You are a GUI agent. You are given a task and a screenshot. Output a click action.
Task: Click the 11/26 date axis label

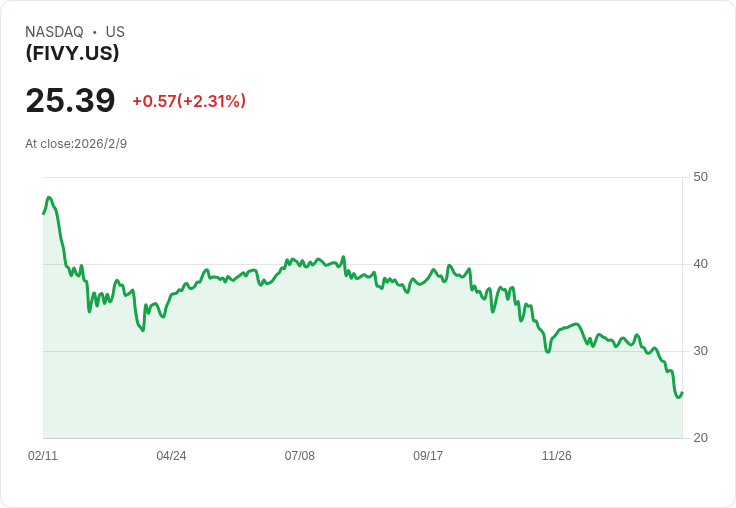(x=557, y=455)
